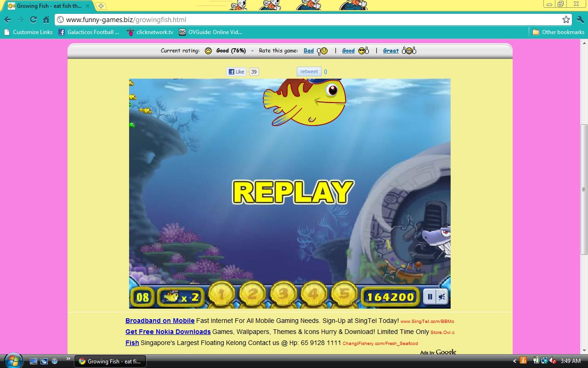
Task: Click the clock showing 3:49 AM
Action: (x=571, y=361)
